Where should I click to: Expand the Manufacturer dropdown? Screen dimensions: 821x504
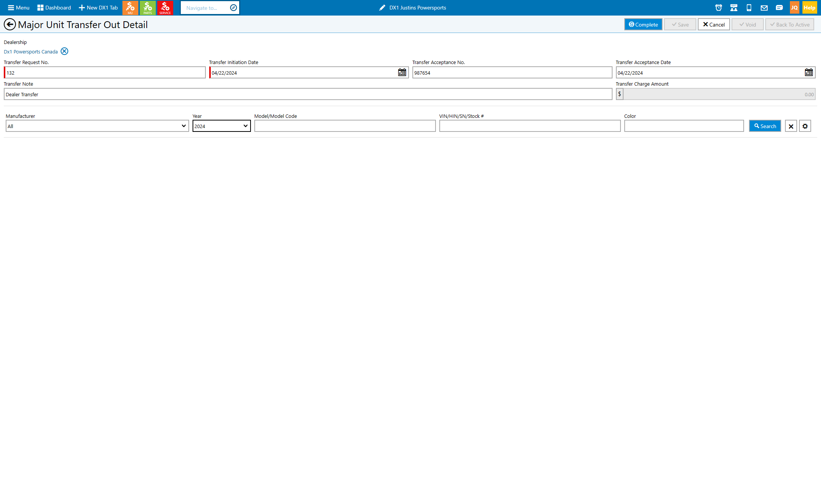pos(97,126)
